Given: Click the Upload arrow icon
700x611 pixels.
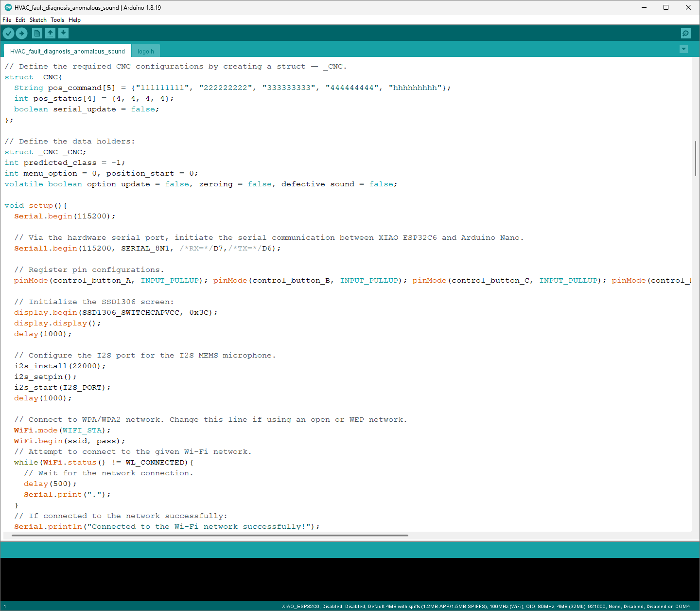Looking at the screenshot, I should point(21,33).
